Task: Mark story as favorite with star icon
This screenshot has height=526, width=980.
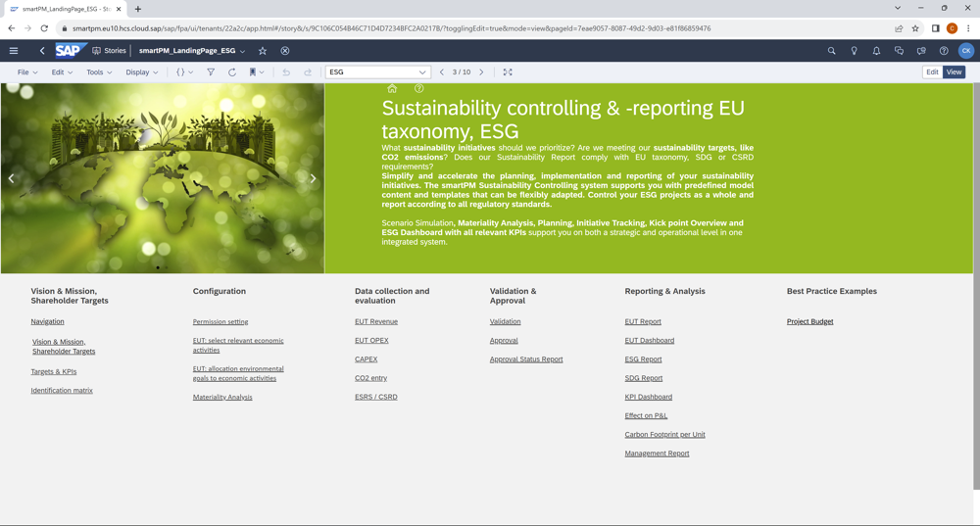Action: pyautogui.click(x=263, y=51)
